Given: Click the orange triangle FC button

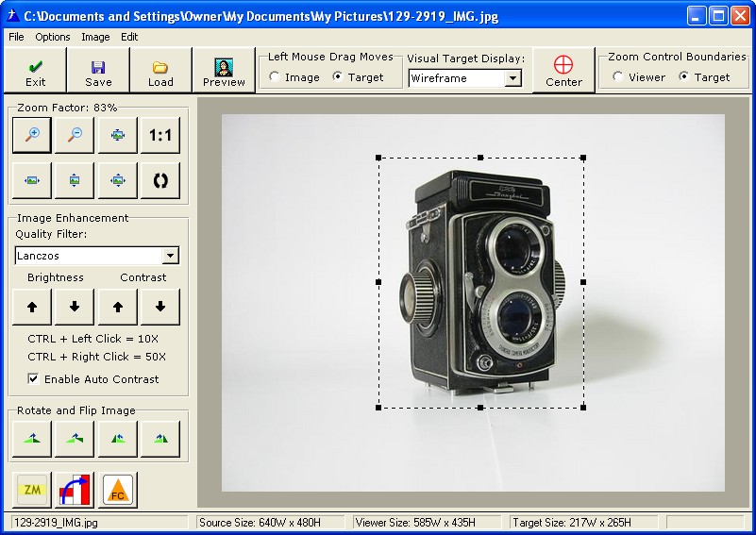Looking at the screenshot, I should [x=118, y=490].
